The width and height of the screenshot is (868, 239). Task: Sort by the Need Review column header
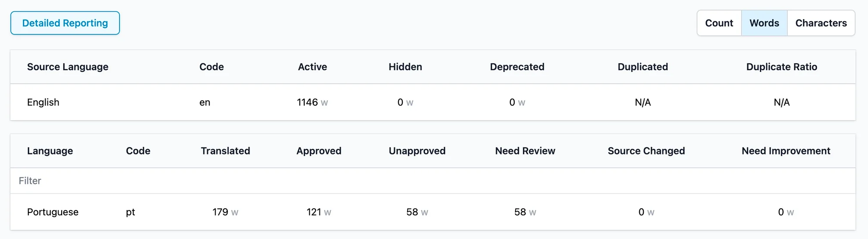[525, 151]
